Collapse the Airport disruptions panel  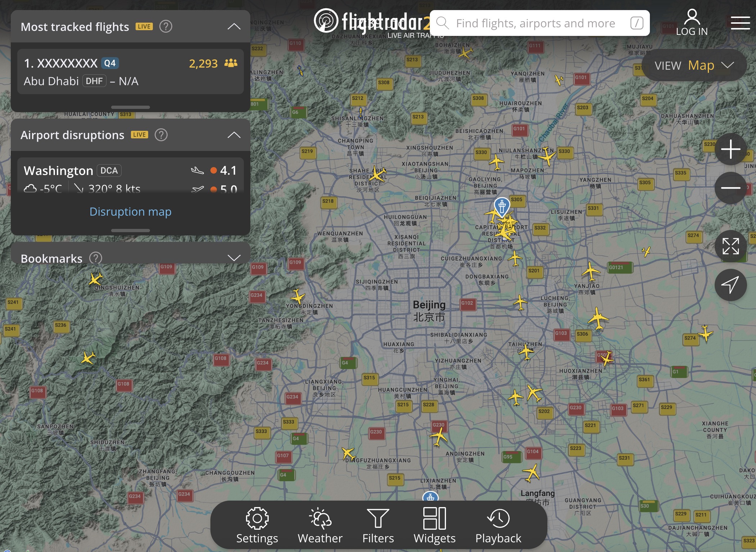pyautogui.click(x=234, y=135)
